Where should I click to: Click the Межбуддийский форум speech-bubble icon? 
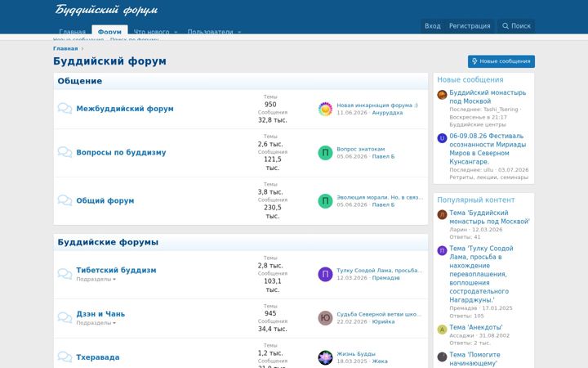point(65,108)
